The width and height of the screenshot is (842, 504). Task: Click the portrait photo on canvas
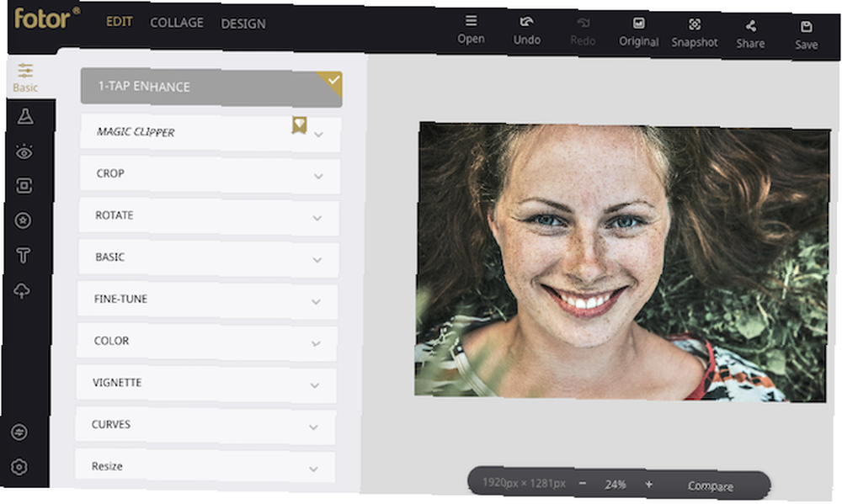coord(622,262)
